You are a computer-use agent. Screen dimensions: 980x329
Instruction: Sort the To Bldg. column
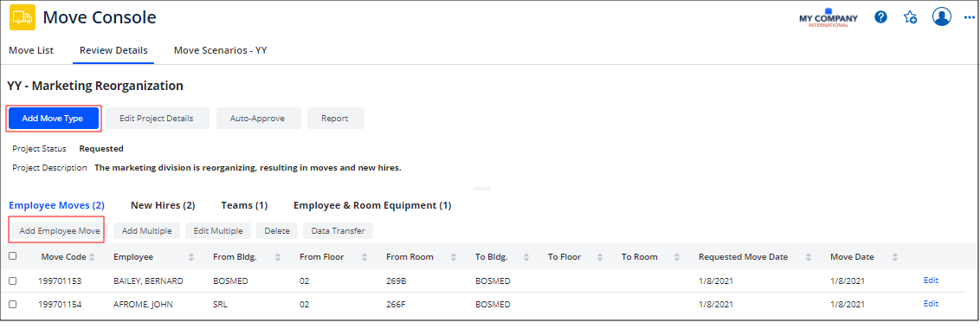click(527, 257)
